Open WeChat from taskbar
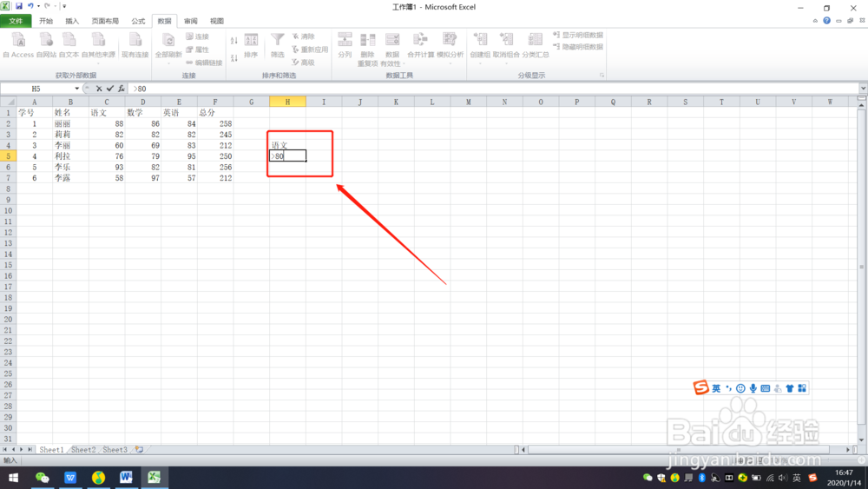868x489 pixels. pyautogui.click(x=42, y=478)
